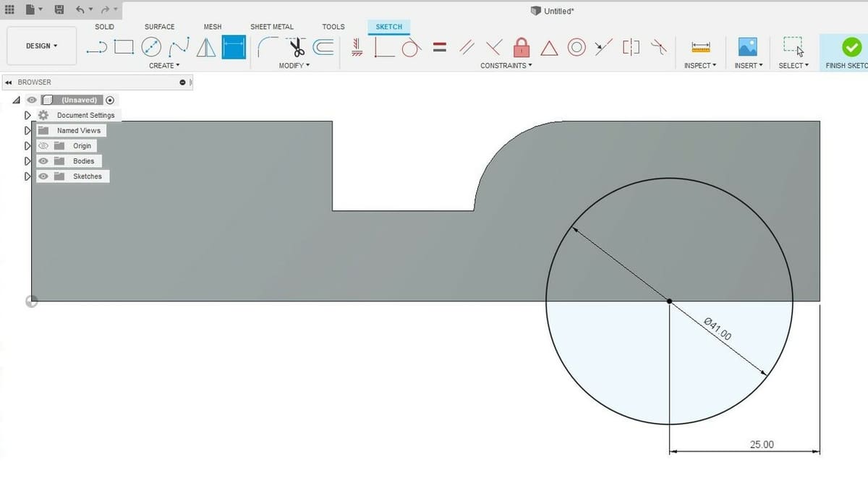Click the Save disk icon

59,10
